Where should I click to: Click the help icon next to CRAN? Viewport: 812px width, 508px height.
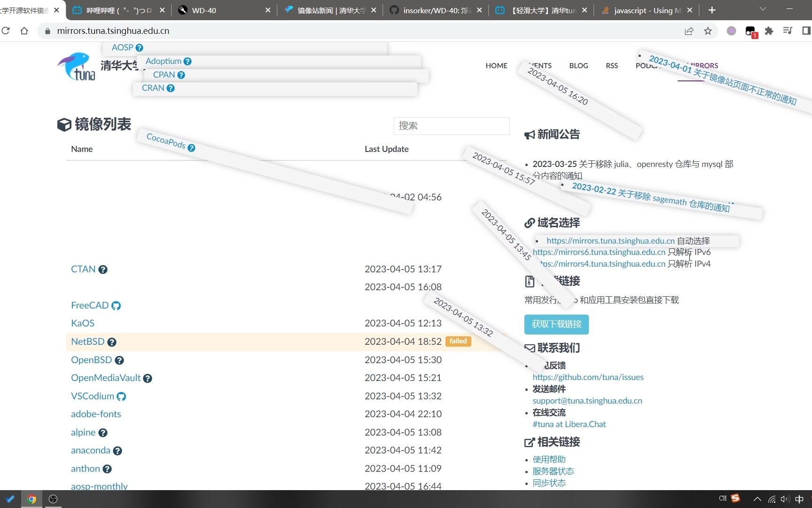click(171, 88)
